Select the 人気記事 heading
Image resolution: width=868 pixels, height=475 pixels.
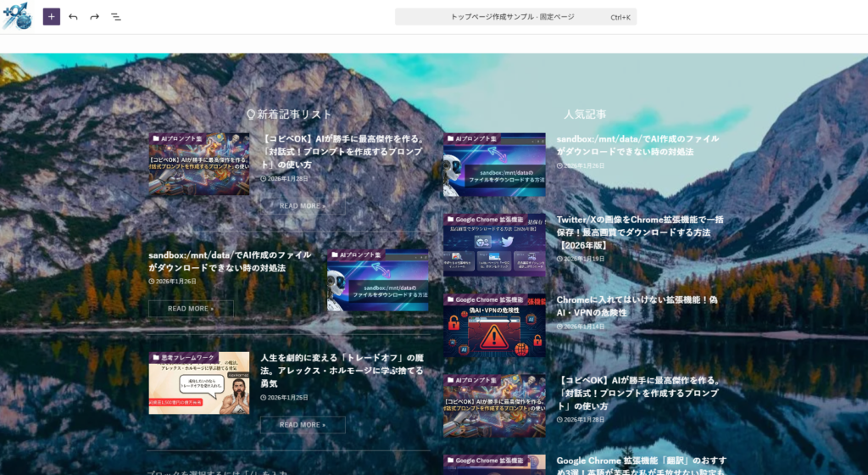click(x=585, y=114)
